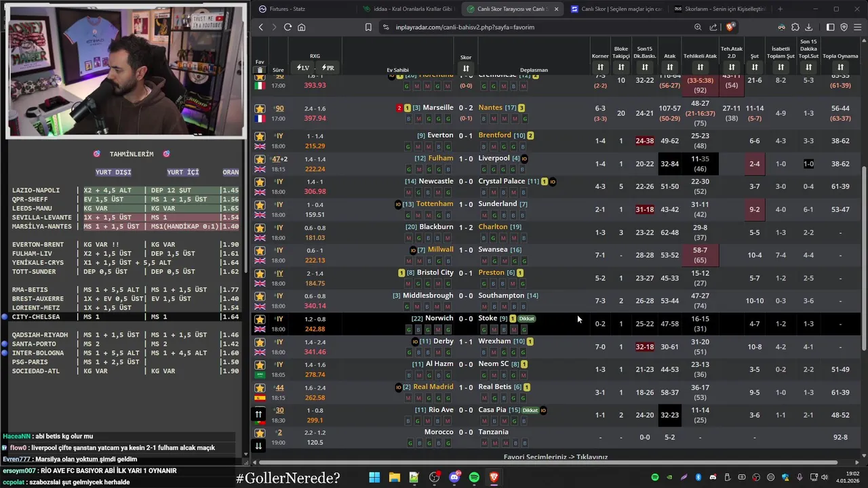Switch to Skorlarım tab
Screen dimensions: 868x488
click(719, 9)
